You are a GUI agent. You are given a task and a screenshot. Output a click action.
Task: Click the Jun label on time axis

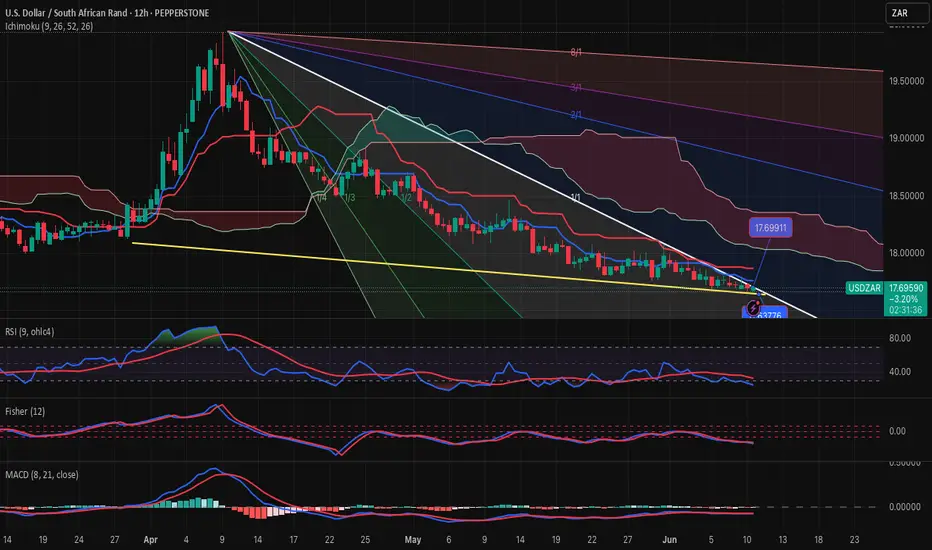point(670,540)
